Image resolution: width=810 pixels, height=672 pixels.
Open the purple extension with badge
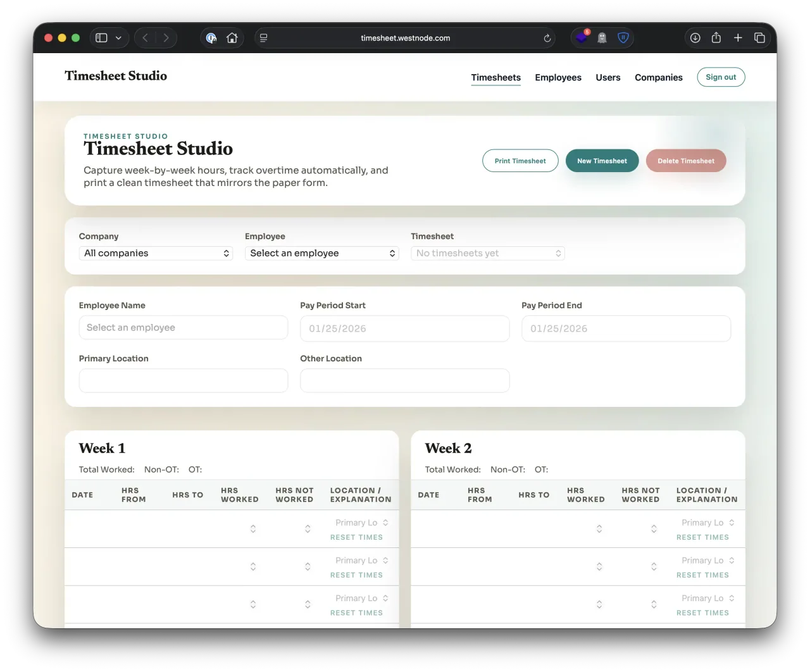coord(582,38)
